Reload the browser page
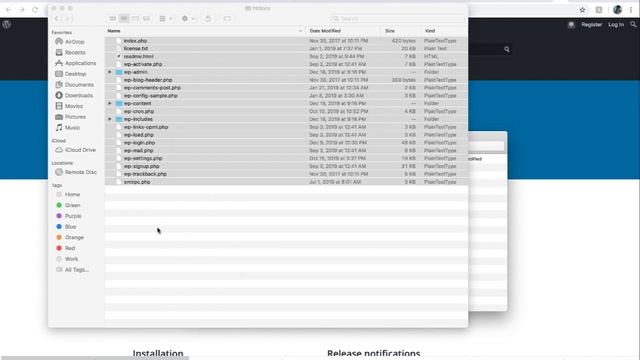The image size is (640, 360). (35, 9)
